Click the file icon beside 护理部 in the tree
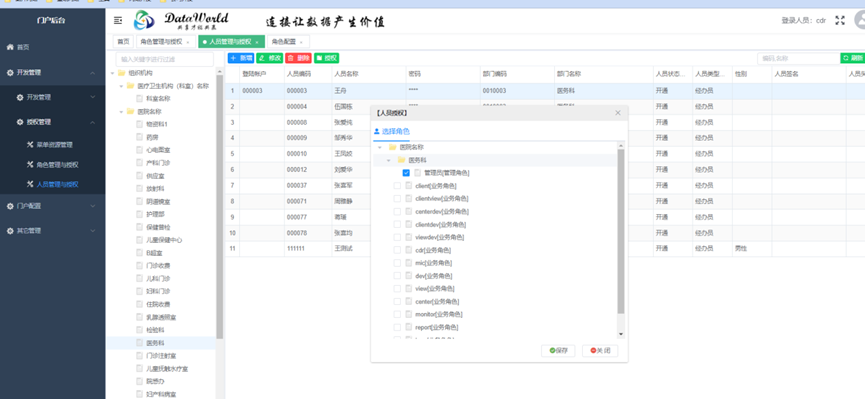This screenshot has width=865, height=399. pyautogui.click(x=140, y=214)
